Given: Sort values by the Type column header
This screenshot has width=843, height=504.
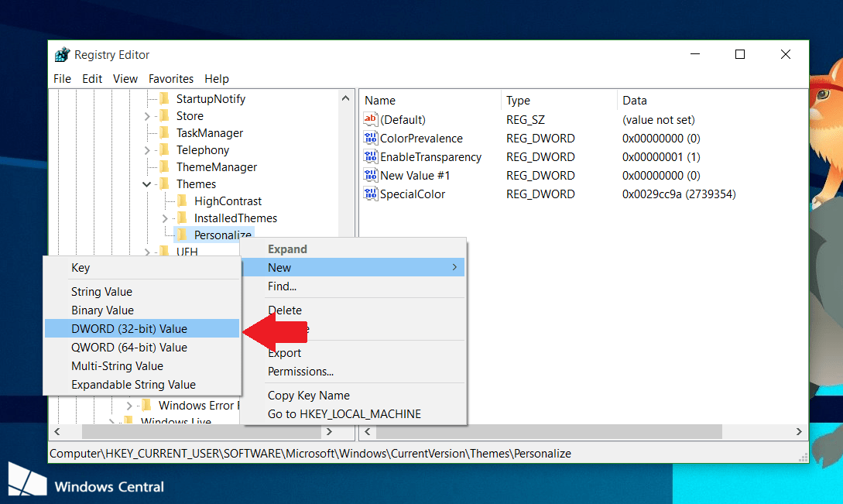Looking at the screenshot, I should click(x=518, y=101).
